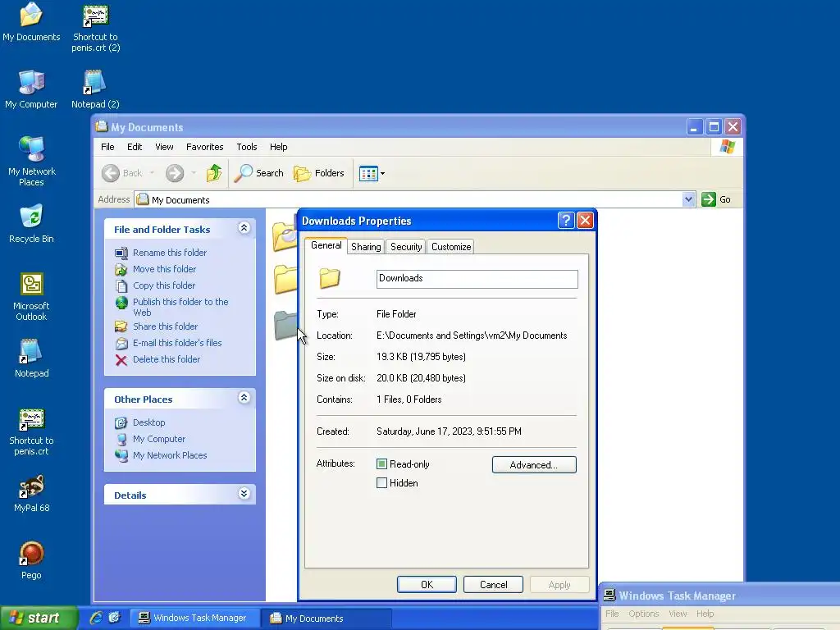Image resolution: width=840 pixels, height=630 pixels.
Task: Click the Go button beside address bar
Action: 716,199
